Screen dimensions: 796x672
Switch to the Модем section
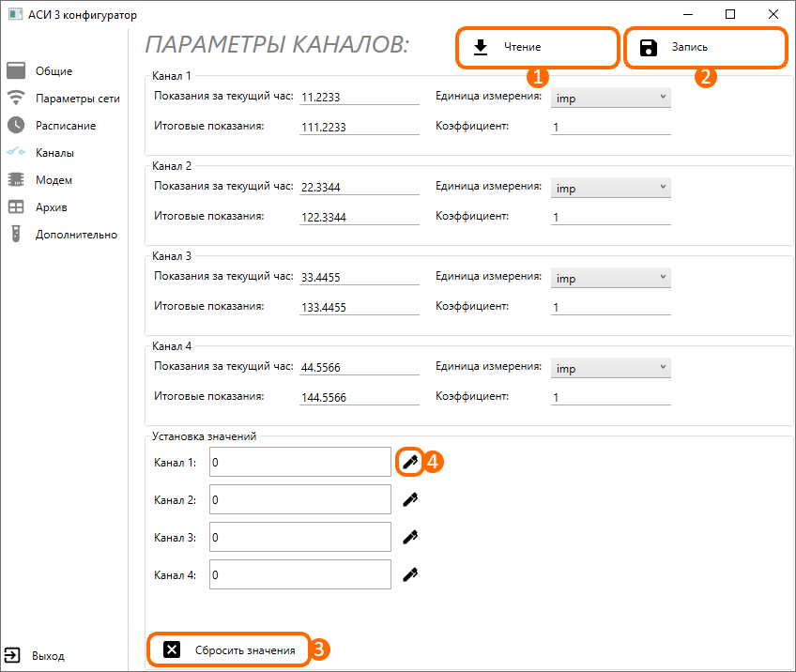pos(54,180)
